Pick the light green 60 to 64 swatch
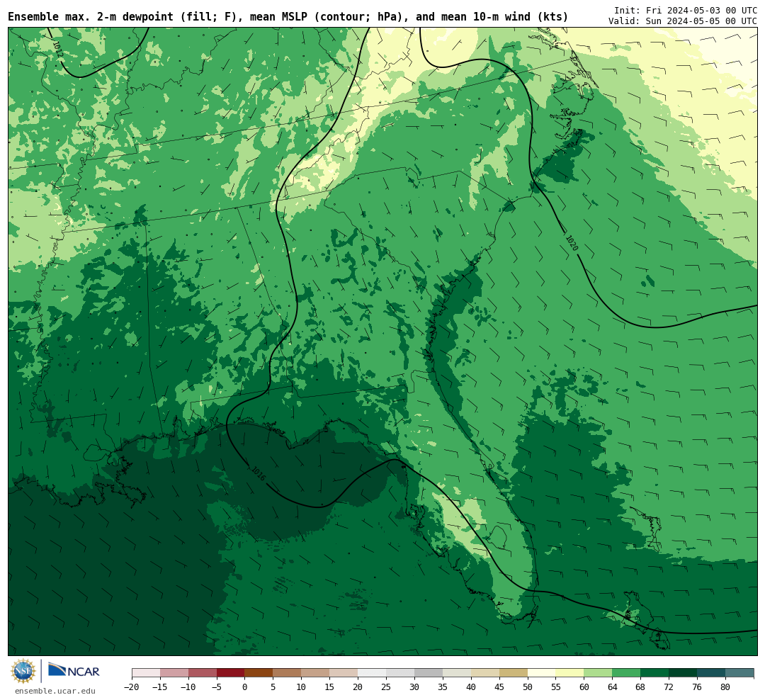This screenshot has height=700, width=765. click(x=599, y=673)
